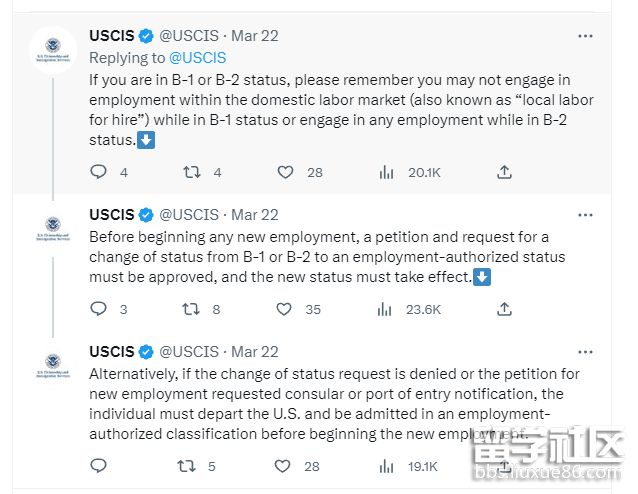Share the first USCIS tweet
Screen dimensions: 638x494
pyautogui.click(x=504, y=172)
